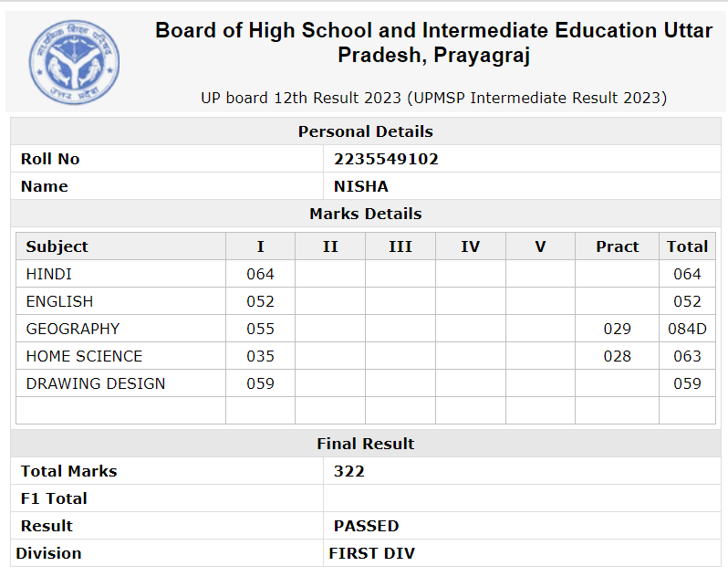This screenshot has height=587, width=728.
Task: Click GEOGRAPHY total marks 084D
Action: pyautogui.click(x=687, y=329)
